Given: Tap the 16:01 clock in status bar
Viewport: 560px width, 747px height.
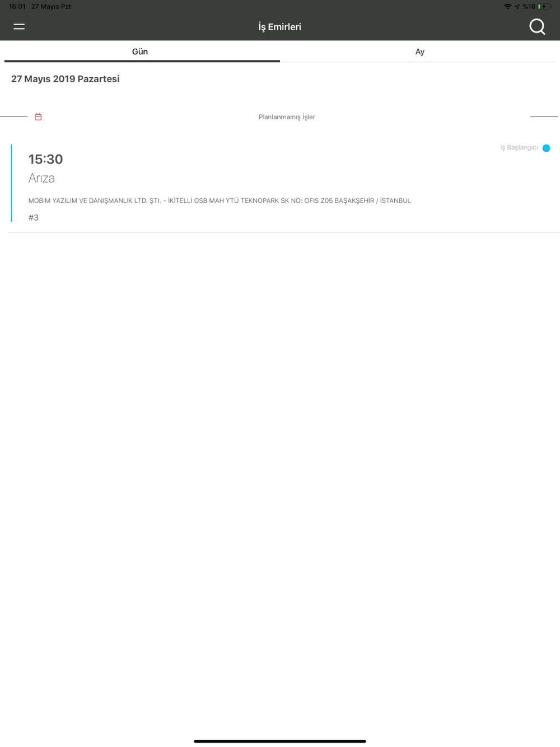Looking at the screenshot, I should [x=17, y=7].
